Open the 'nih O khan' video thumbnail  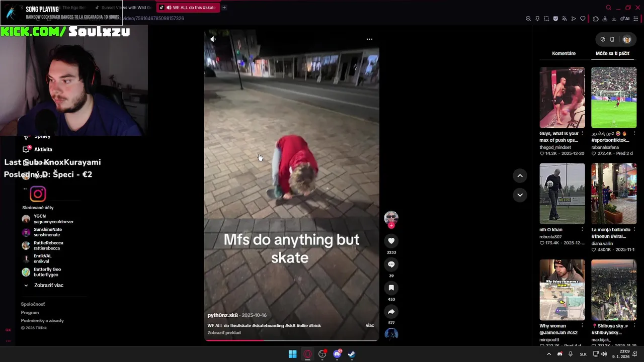[562, 194]
